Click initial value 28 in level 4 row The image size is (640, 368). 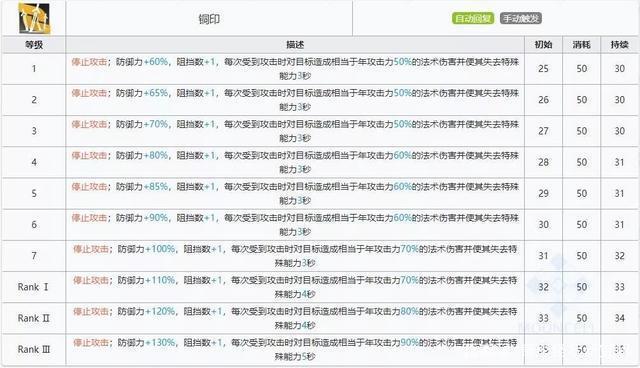(x=543, y=162)
